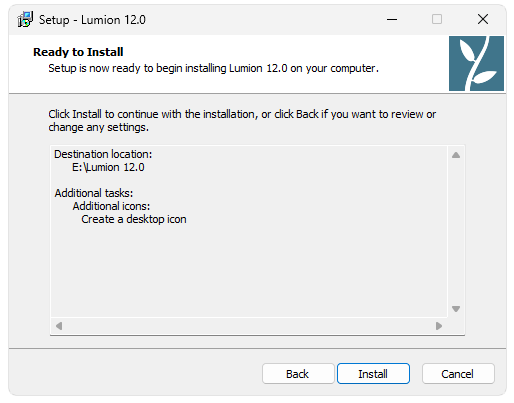This screenshot has width=514, height=403.
Task: Close the setup window with the X
Action: click(x=483, y=19)
